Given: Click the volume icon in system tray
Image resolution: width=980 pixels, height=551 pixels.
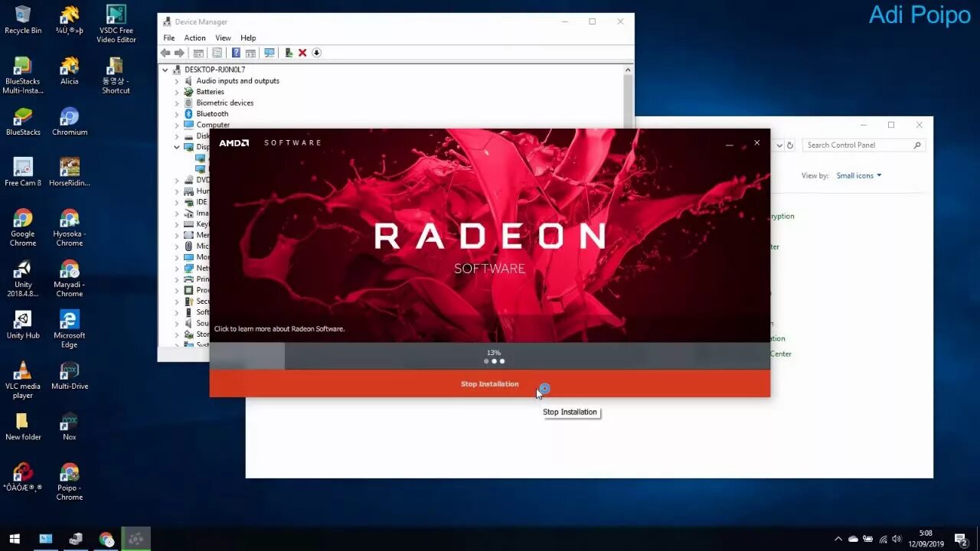Looking at the screenshot, I should [x=897, y=540].
